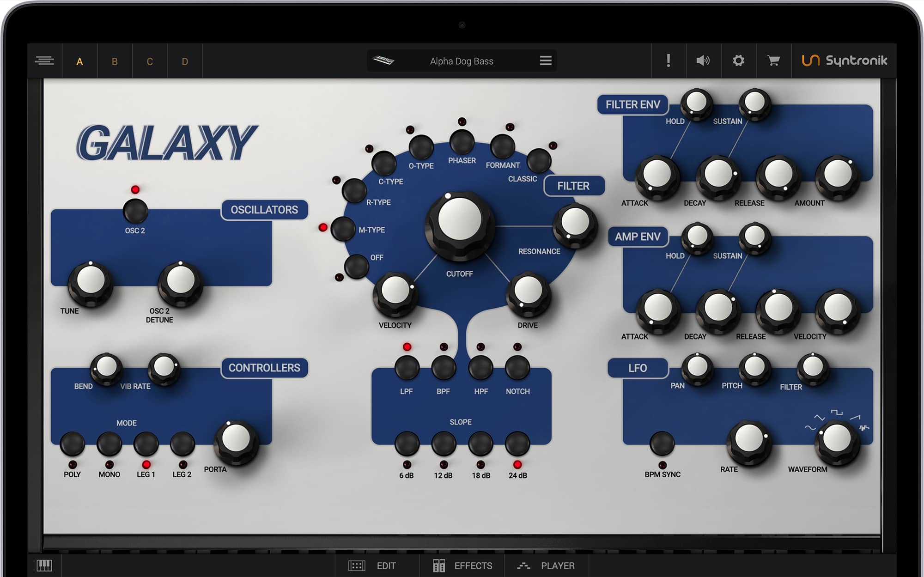Click the filter DRIVE knob
The width and height of the screenshot is (924, 577).
coord(528,294)
